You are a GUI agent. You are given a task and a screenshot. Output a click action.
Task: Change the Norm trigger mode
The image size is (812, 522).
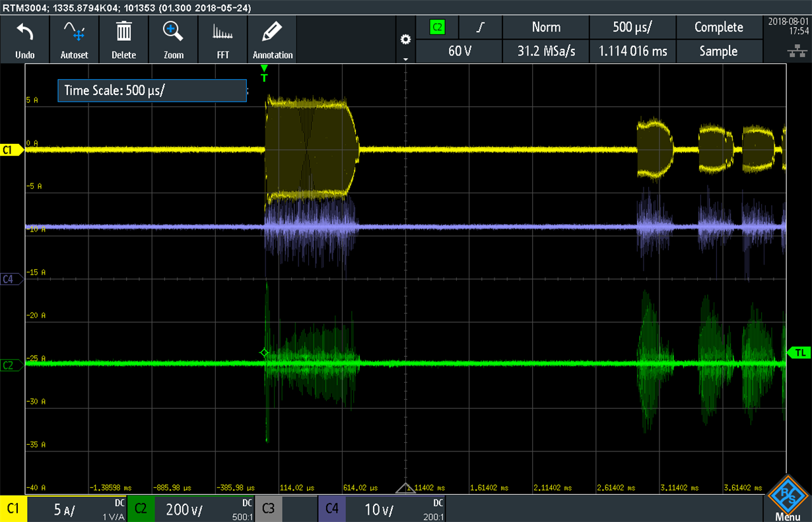click(546, 28)
